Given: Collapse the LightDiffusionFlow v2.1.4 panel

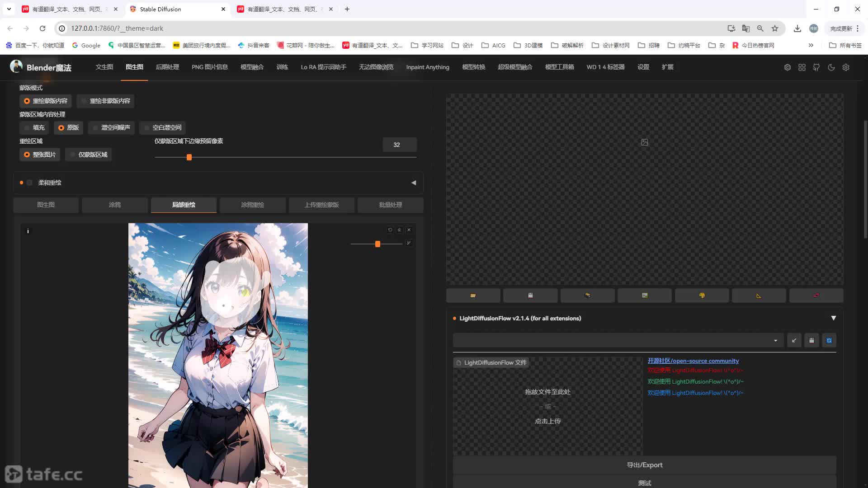Looking at the screenshot, I should tap(834, 318).
